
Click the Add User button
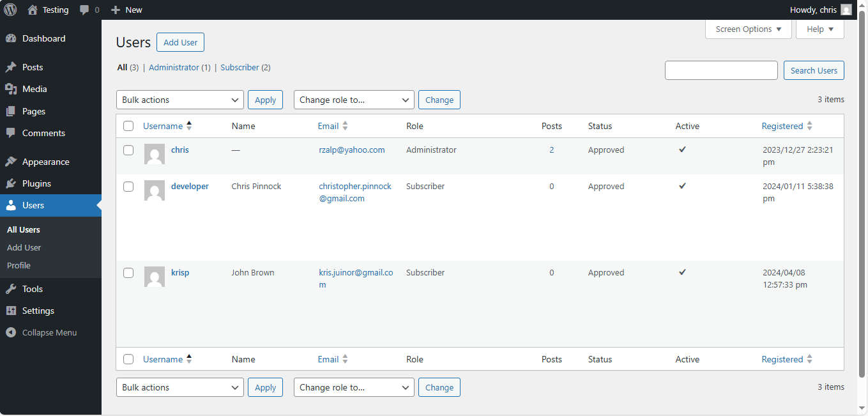click(x=180, y=42)
